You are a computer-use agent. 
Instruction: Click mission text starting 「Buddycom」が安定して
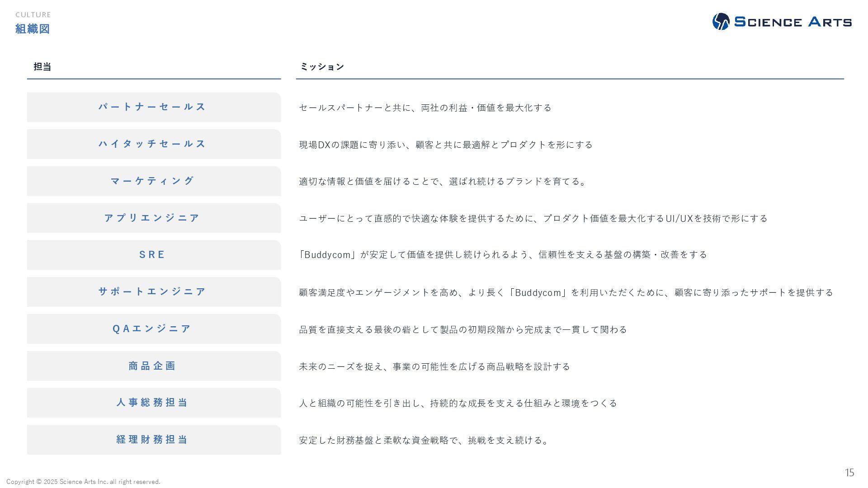[x=503, y=254]
